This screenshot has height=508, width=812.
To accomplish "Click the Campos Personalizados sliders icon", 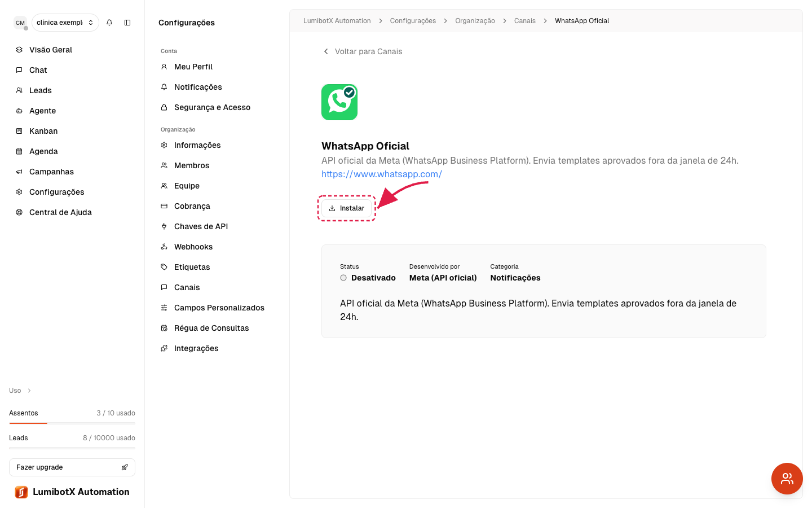I will click(164, 308).
